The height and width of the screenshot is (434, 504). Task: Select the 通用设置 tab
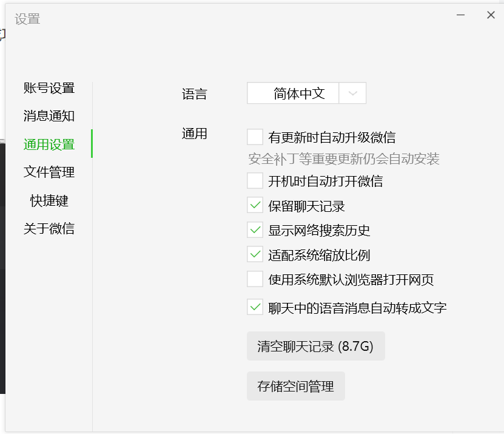click(x=49, y=144)
